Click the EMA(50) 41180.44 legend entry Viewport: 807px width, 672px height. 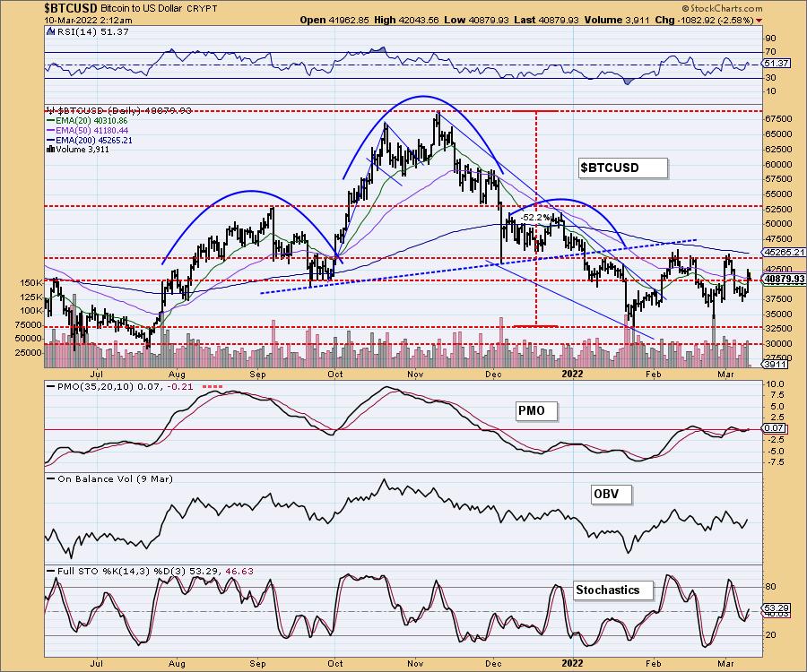[88, 130]
